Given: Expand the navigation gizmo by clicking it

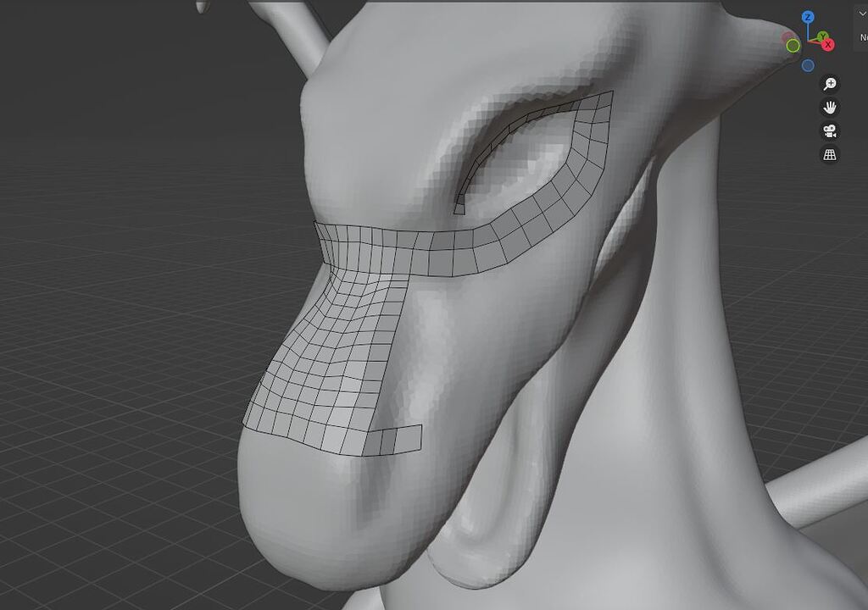Looking at the screenshot, I should coord(808,40).
